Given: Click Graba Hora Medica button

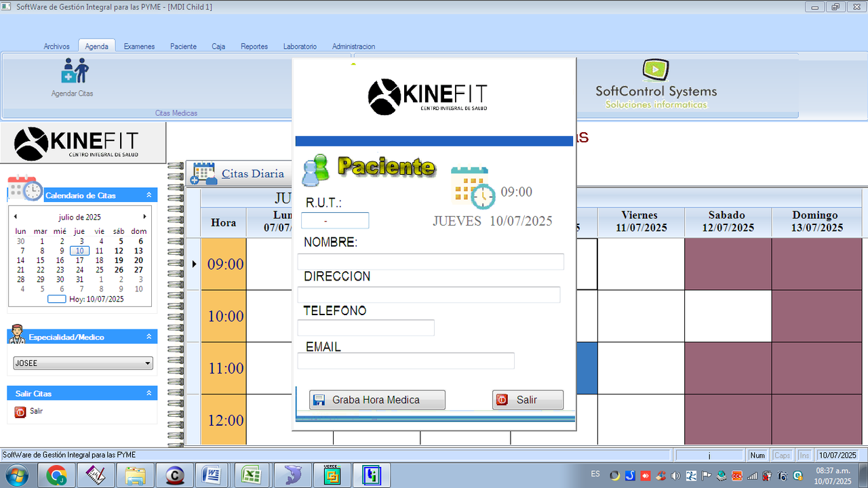Looking at the screenshot, I should 377,400.
